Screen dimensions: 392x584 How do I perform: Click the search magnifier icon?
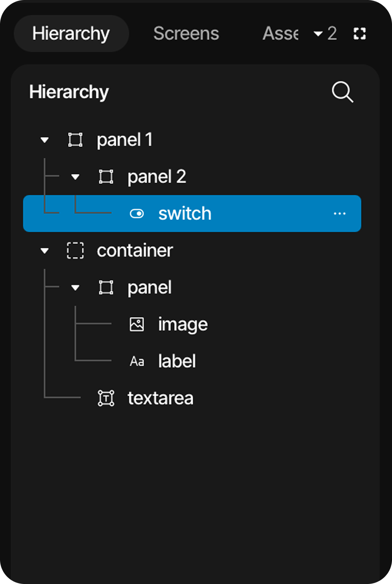pos(342,92)
